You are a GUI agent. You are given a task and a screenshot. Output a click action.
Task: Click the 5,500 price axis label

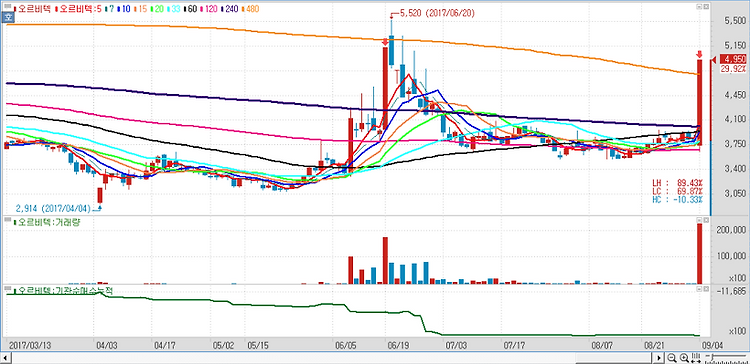(735, 22)
